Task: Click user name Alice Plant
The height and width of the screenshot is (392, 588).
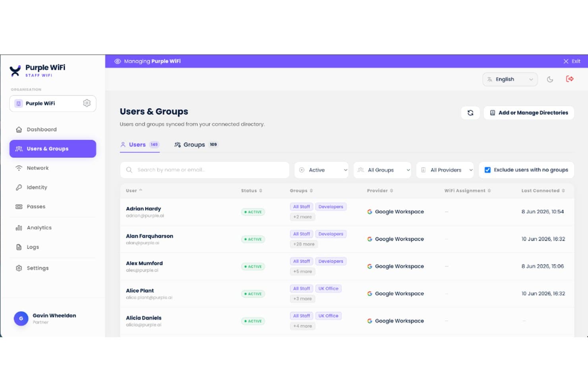Action: pos(140,291)
